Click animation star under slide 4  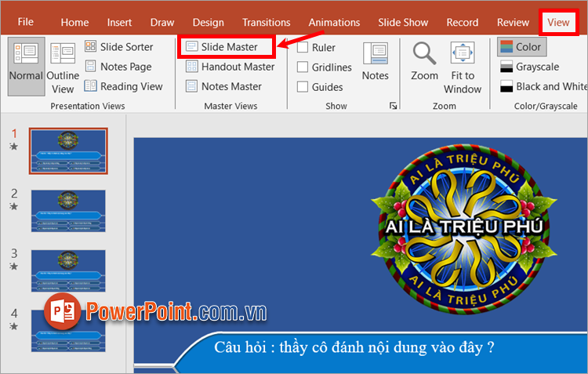coord(14,326)
